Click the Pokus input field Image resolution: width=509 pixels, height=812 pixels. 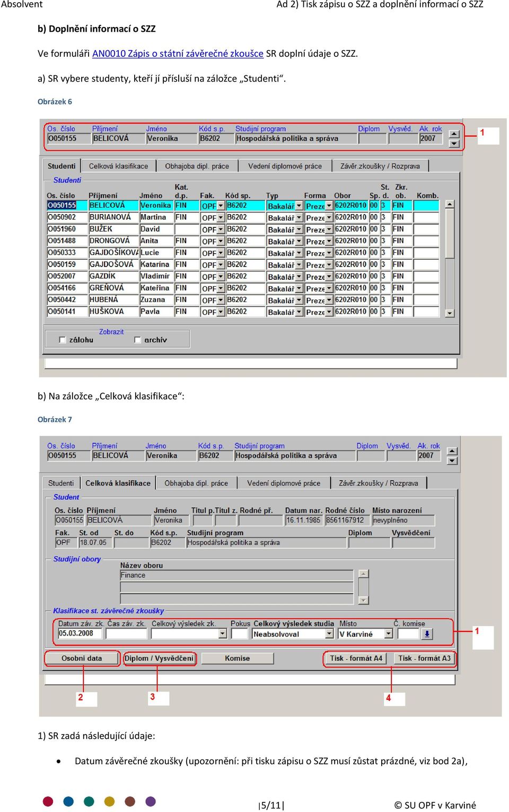click(x=240, y=633)
